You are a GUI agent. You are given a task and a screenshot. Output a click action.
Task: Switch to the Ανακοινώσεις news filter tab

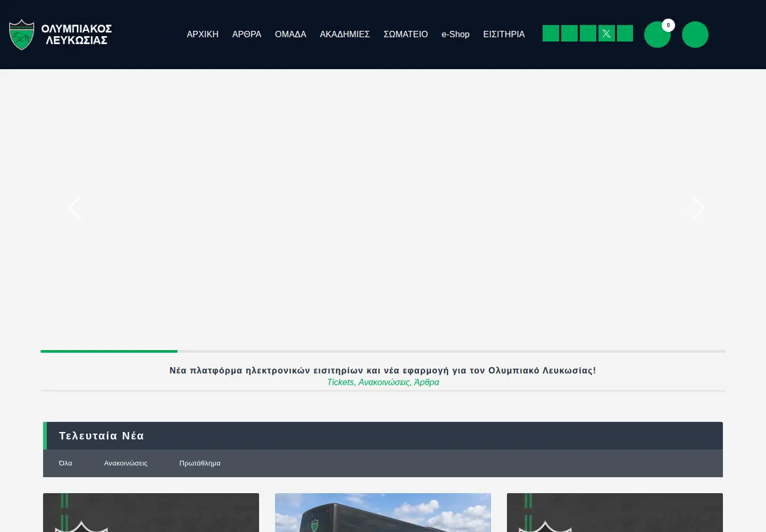coord(126,463)
